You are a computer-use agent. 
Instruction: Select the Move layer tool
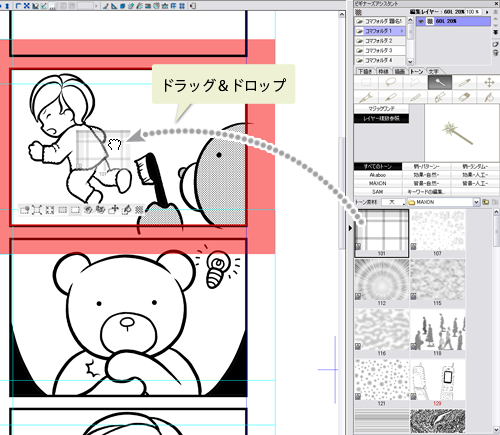[489, 82]
